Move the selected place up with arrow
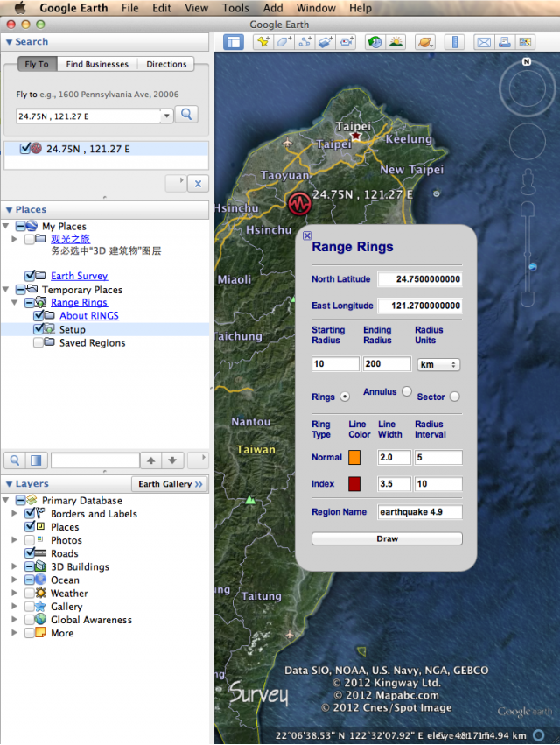The width and height of the screenshot is (560, 745). [x=151, y=460]
